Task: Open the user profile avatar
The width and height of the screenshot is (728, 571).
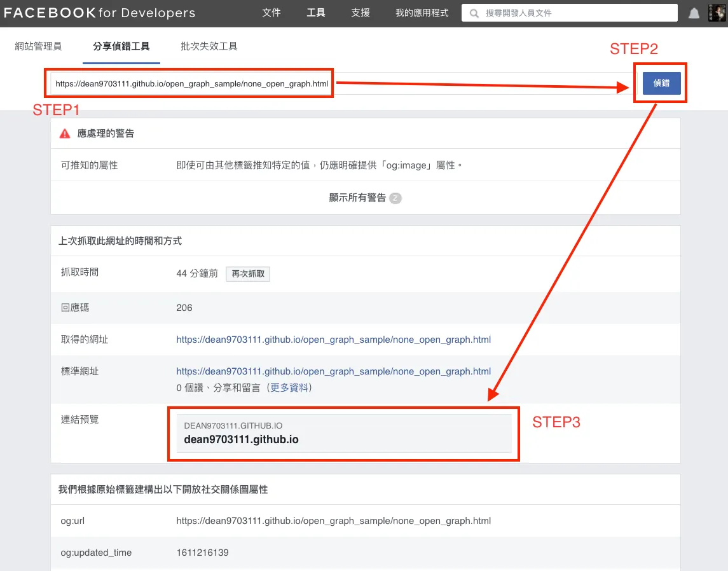Action: [717, 13]
